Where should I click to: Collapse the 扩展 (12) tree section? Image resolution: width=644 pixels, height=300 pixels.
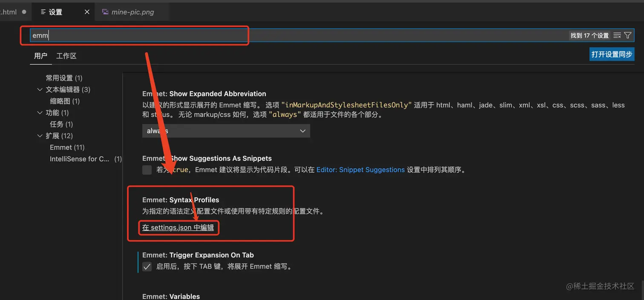tap(40, 136)
